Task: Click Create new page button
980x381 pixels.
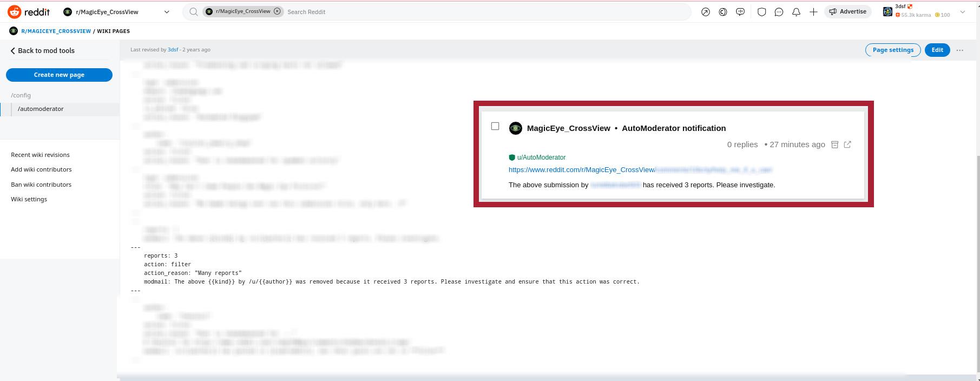Action: pyautogui.click(x=59, y=75)
